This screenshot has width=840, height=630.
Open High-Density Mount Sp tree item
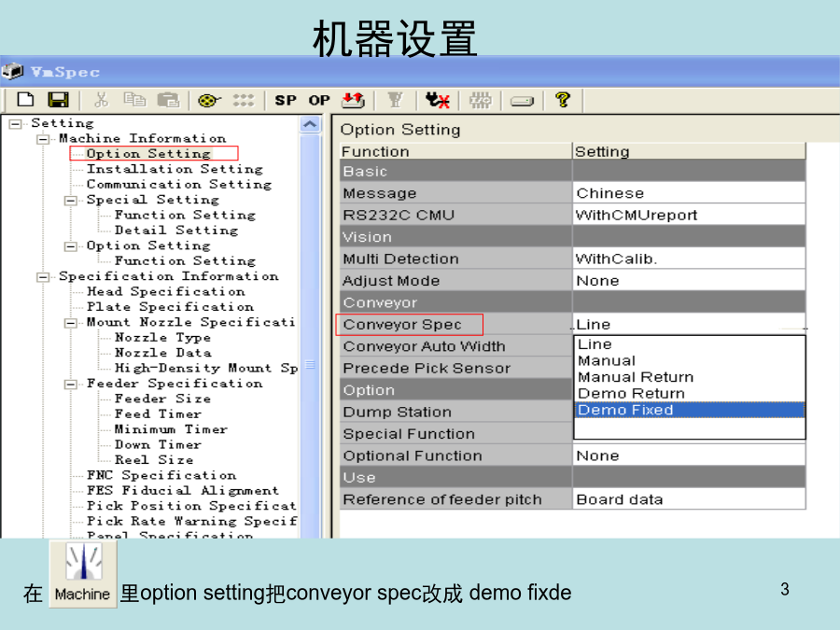(x=206, y=368)
